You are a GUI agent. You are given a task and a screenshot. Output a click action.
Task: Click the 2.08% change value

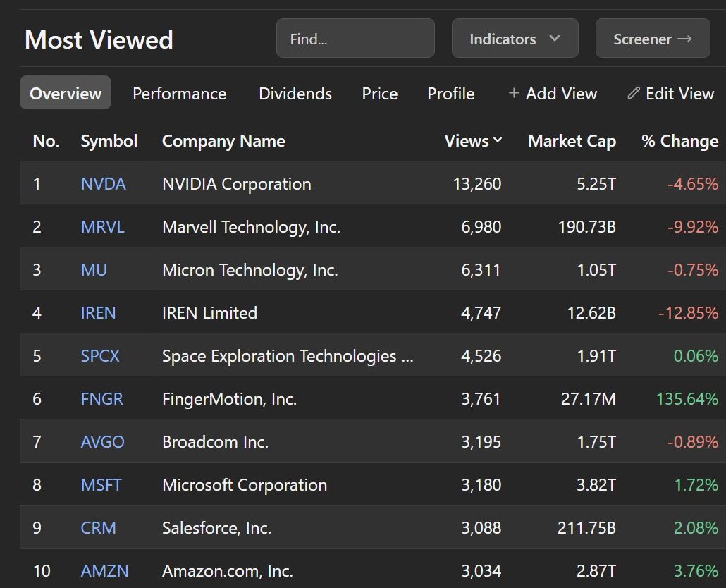(x=696, y=528)
